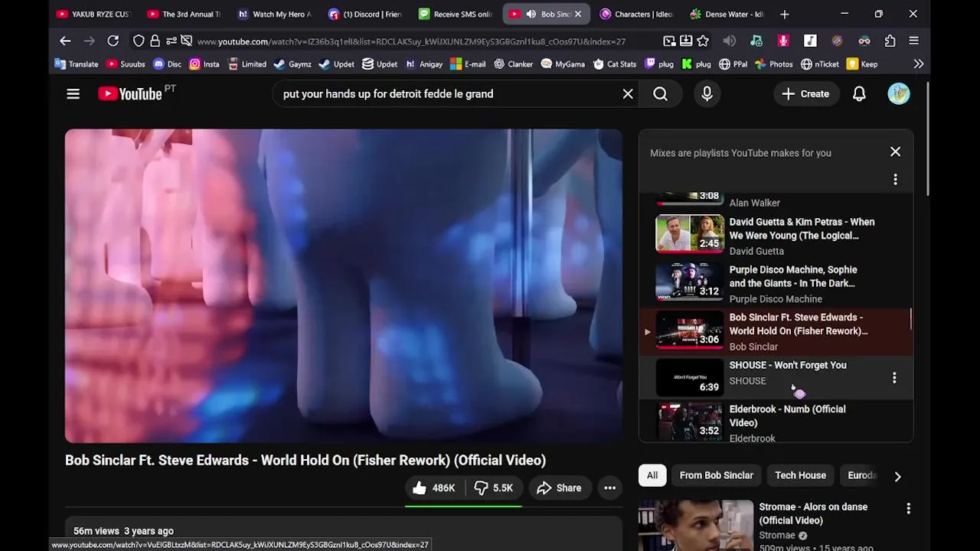Viewport: 980px width, 551px height.
Task: Close the Bob Sinclar tab
Action: [x=578, y=15]
